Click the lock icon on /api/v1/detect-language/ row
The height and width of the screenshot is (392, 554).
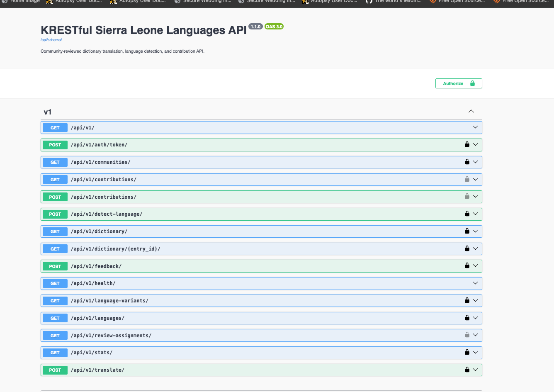[x=467, y=214]
